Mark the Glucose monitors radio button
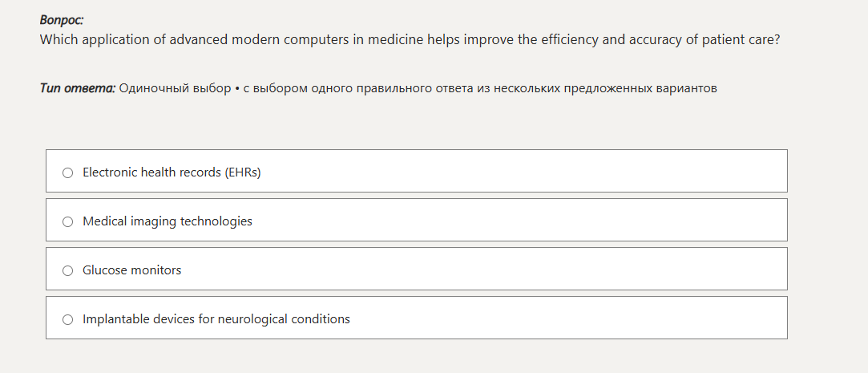Screen dimensions: 868x373 (67, 270)
